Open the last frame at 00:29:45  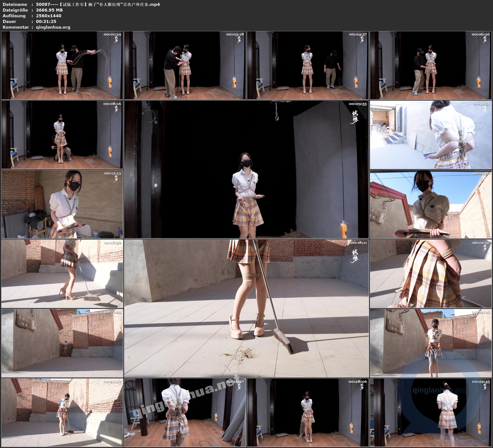(x=431, y=412)
